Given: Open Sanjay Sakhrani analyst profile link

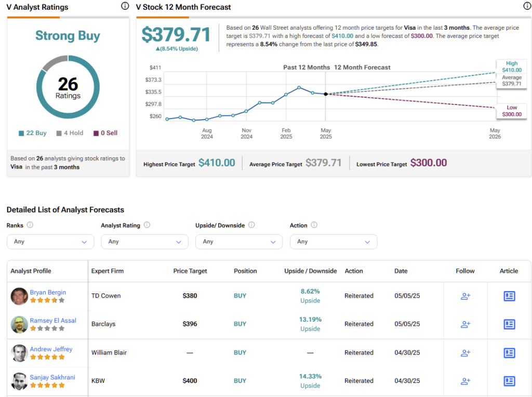Looking at the screenshot, I should coord(52,377).
